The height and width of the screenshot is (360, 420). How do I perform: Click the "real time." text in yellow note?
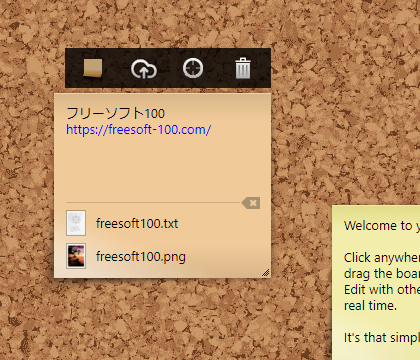370,306
